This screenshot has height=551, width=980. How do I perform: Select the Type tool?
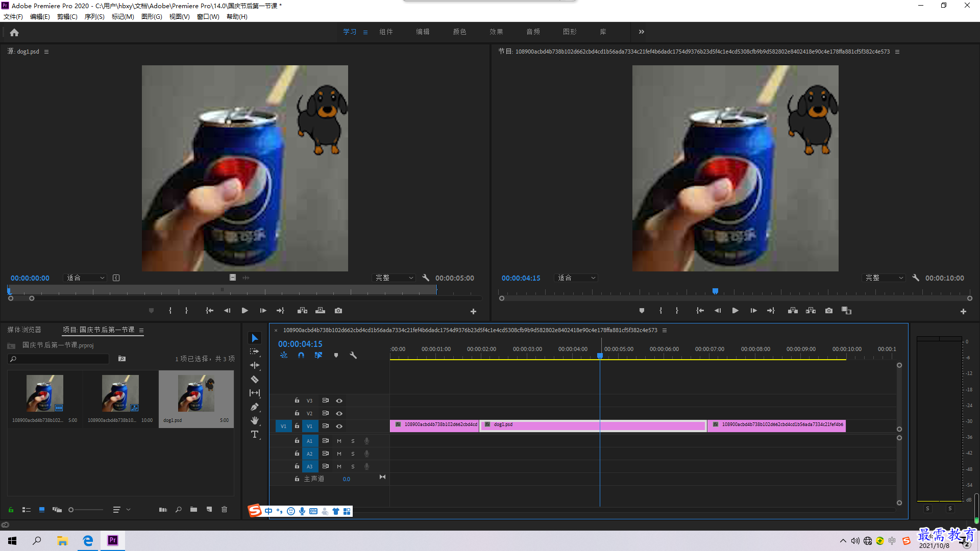(255, 434)
